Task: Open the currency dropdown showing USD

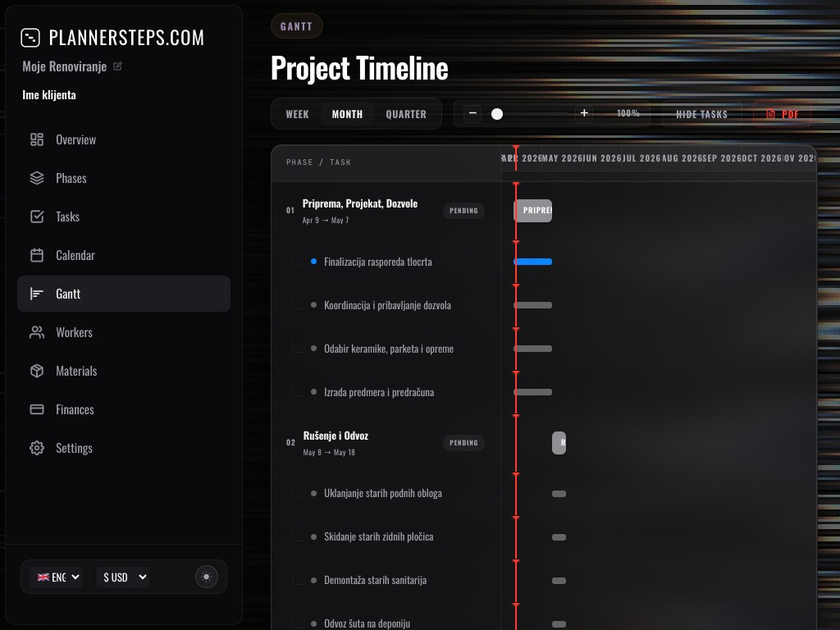Action: pyautogui.click(x=122, y=577)
